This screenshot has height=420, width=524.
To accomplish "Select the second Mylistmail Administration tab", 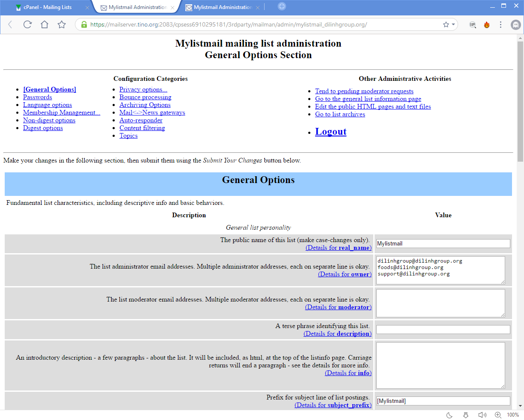I will [137, 7].
